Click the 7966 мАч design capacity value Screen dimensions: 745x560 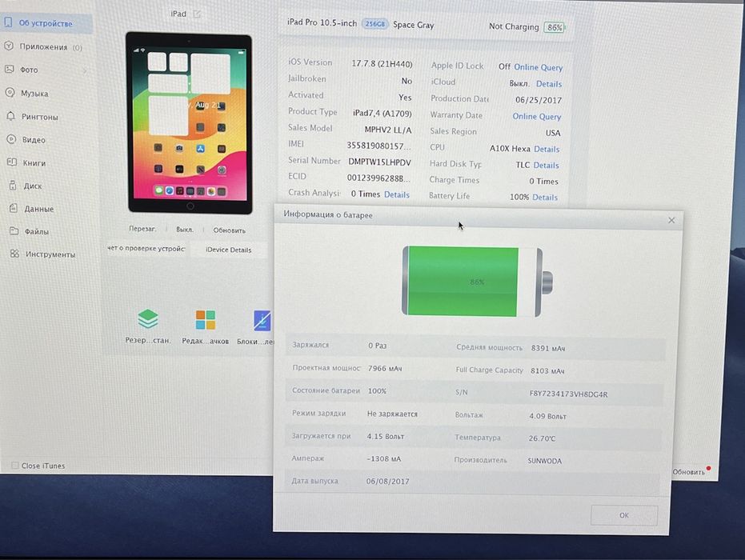coord(385,369)
